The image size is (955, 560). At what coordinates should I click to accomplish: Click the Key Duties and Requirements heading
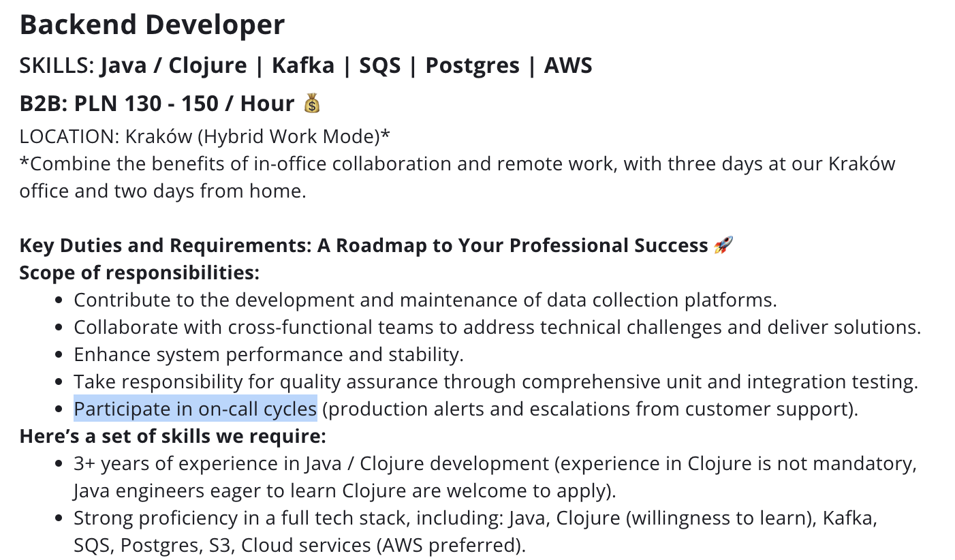tap(364, 245)
